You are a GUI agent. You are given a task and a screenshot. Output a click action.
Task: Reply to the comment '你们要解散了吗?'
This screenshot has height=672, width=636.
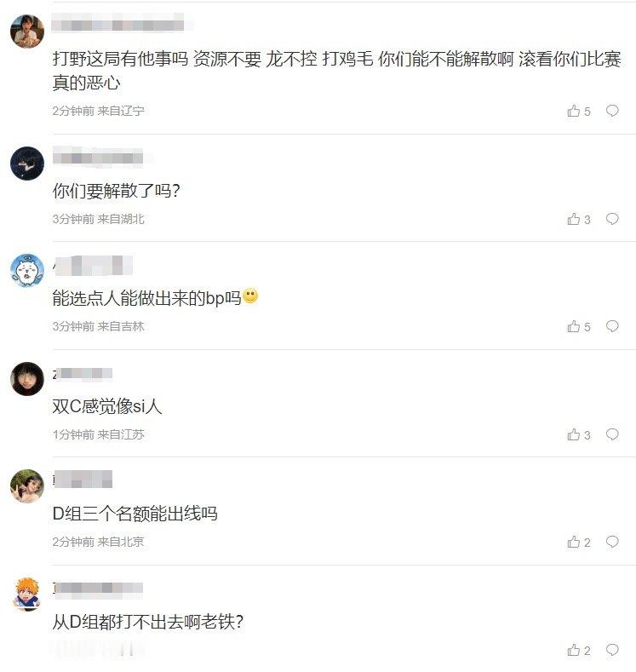[x=612, y=219]
